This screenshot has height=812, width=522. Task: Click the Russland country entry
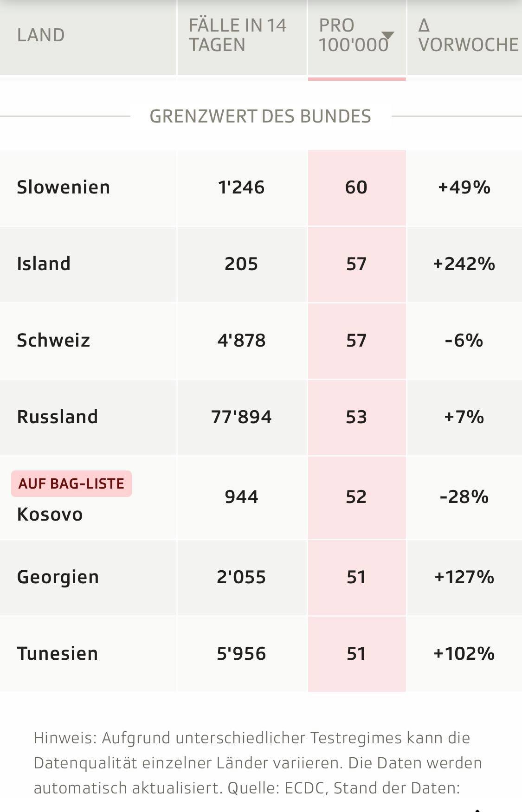pyautogui.click(x=58, y=417)
